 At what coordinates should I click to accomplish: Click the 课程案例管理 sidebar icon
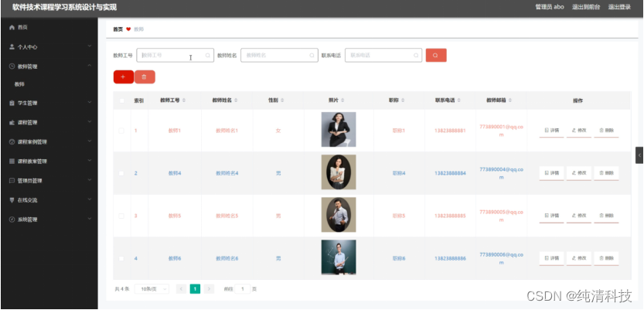tap(12, 141)
